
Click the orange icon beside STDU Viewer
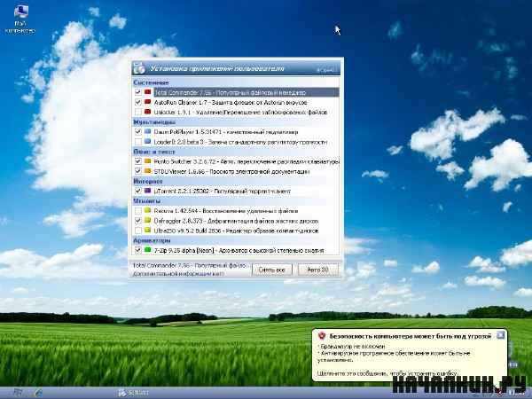(147, 170)
